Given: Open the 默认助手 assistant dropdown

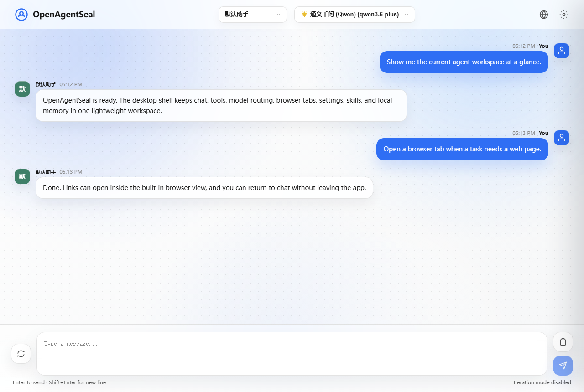Looking at the screenshot, I should pos(253,15).
